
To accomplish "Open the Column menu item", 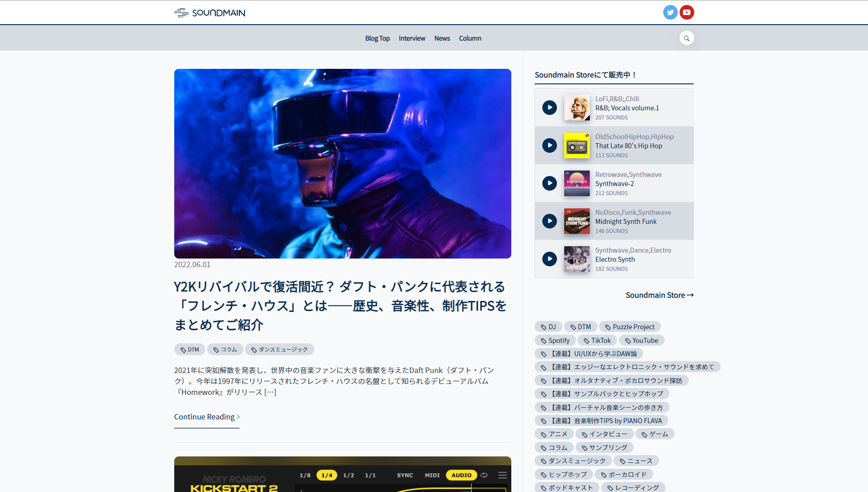I will [470, 38].
